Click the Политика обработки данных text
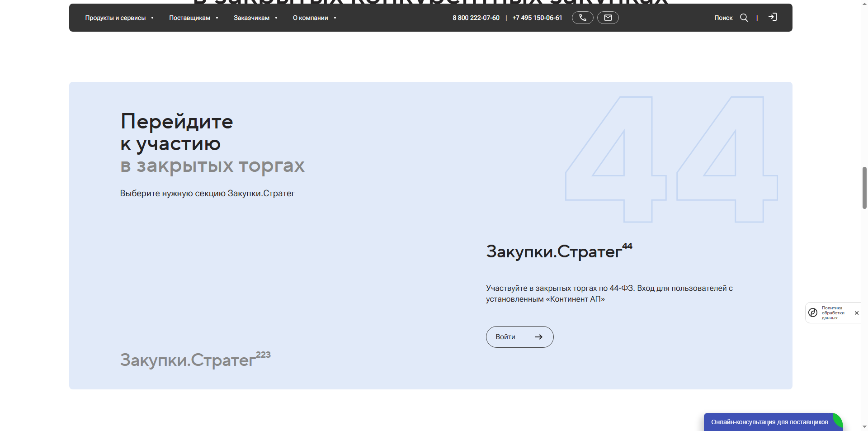The image size is (868, 431). coord(833,313)
